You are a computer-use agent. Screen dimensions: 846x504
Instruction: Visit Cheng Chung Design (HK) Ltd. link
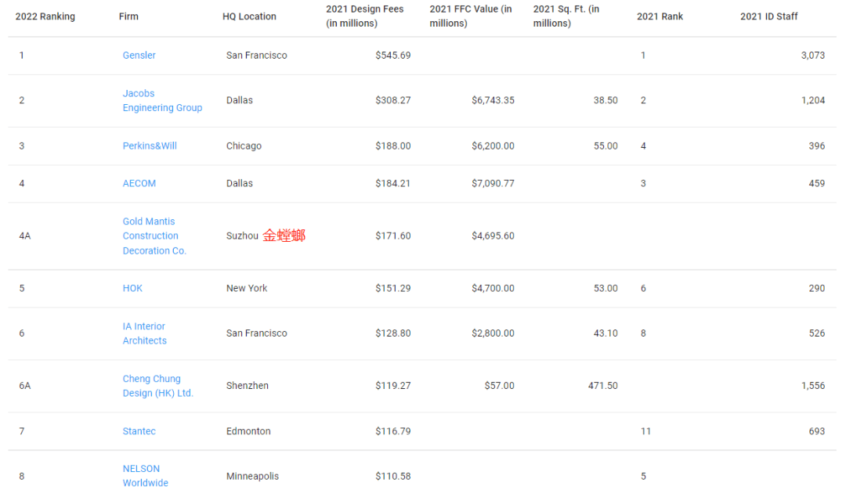[157, 386]
